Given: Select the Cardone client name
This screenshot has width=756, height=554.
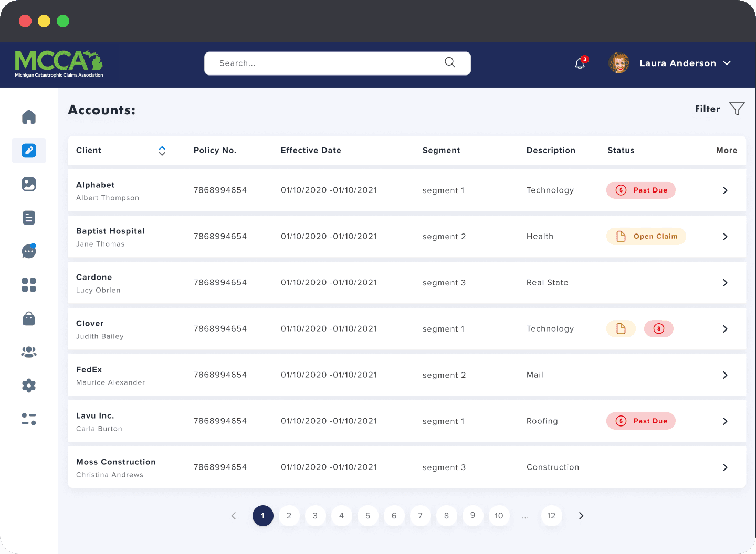Looking at the screenshot, I should 94,278.
